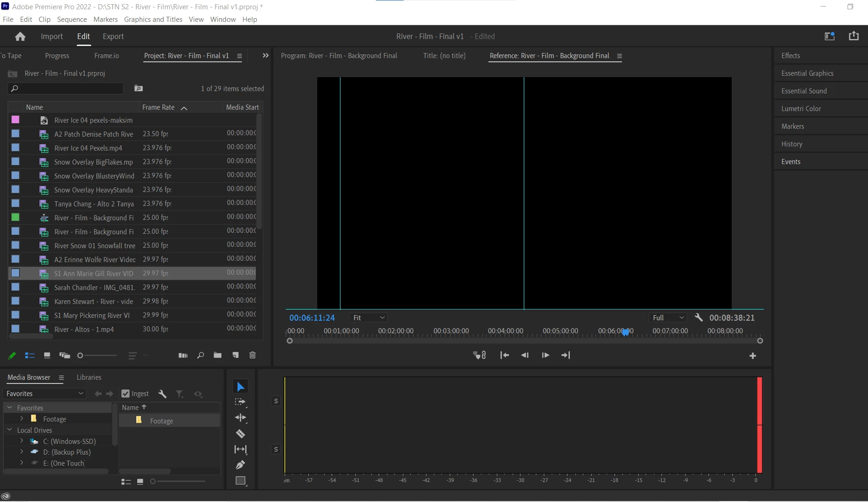The height and width of the screenshot is (502, 868).
Task: Select the Razor tool
Action: click(240, 434)
